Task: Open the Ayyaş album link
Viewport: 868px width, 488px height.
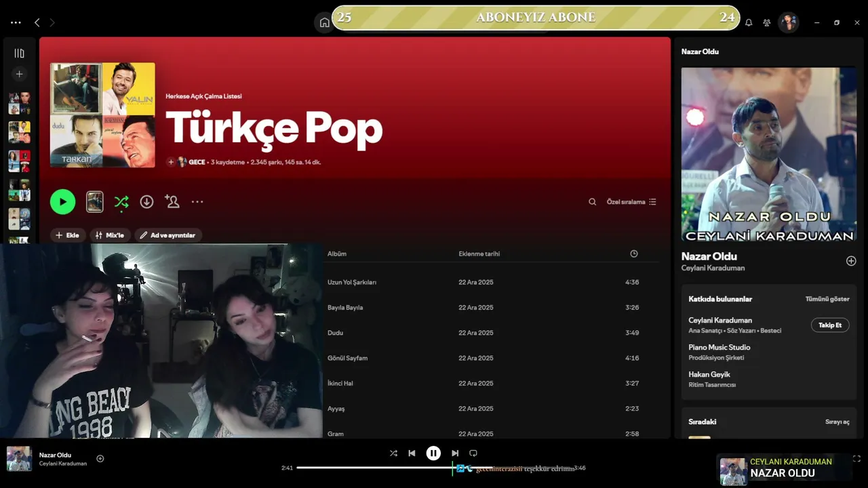Action: [x=336, y=409]
